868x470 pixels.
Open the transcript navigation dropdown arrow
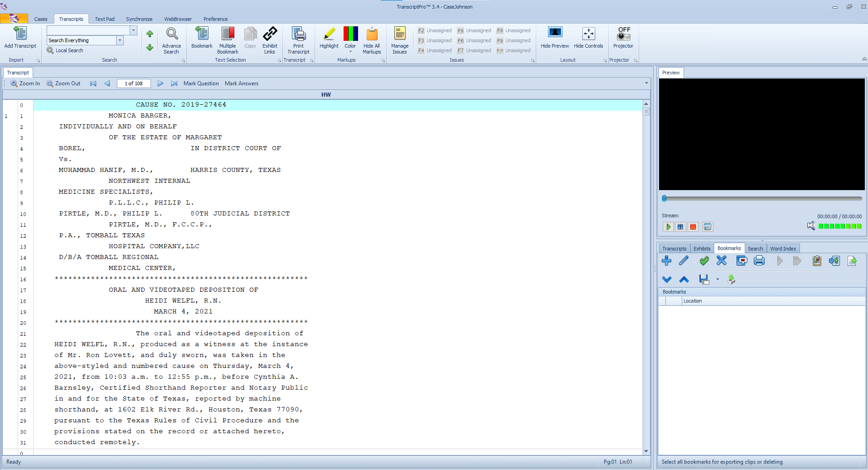[646, 83]
